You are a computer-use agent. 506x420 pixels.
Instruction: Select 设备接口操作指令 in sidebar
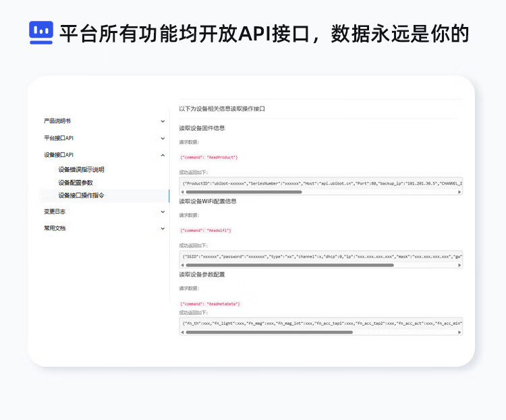[x=81, y=196]
